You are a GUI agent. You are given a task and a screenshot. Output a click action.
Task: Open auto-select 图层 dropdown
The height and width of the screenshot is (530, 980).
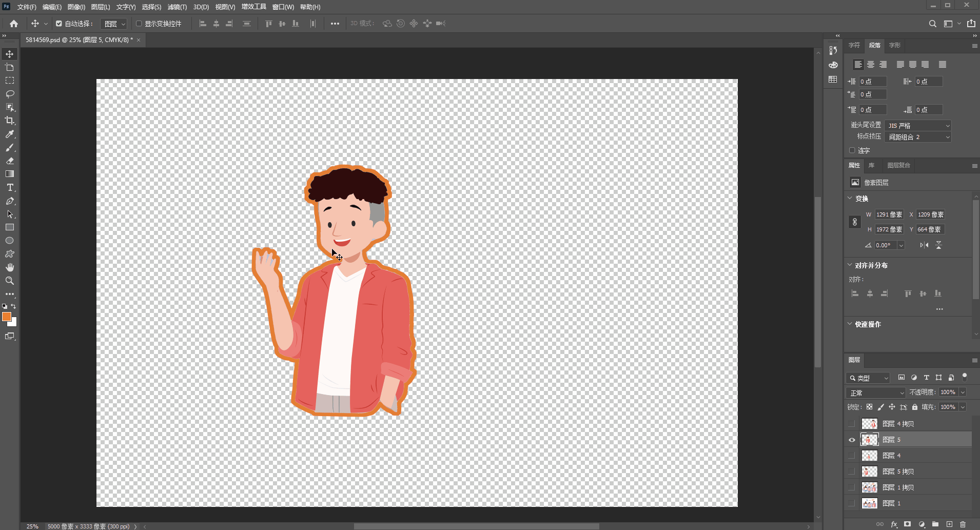coord(113,24)
